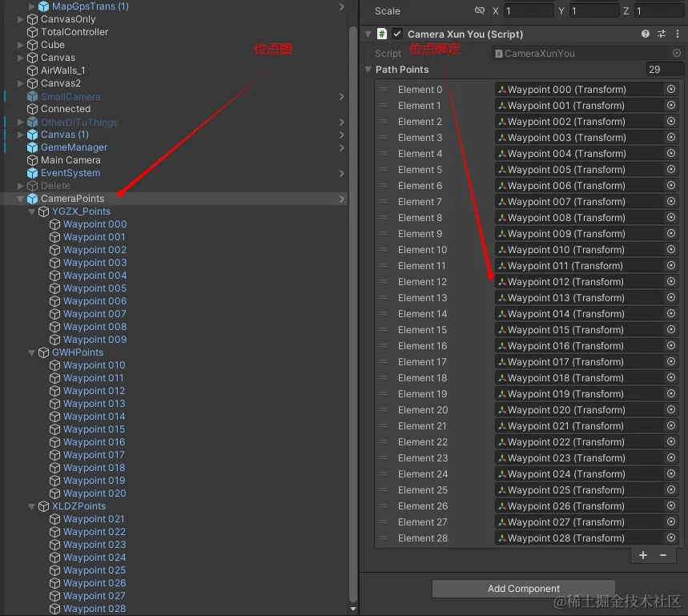Click the reorder handle of Element 10
This screenshot has width=688, height=616.
[383, 249]
